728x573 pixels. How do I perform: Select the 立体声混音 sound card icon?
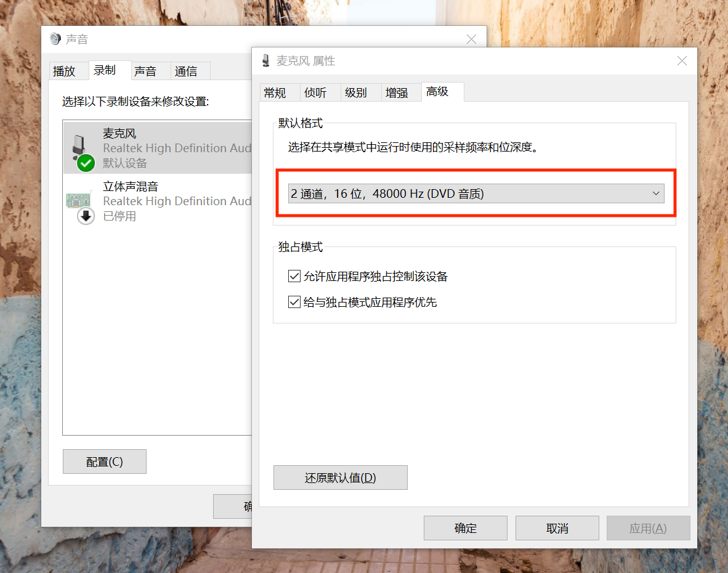[78, 201]
